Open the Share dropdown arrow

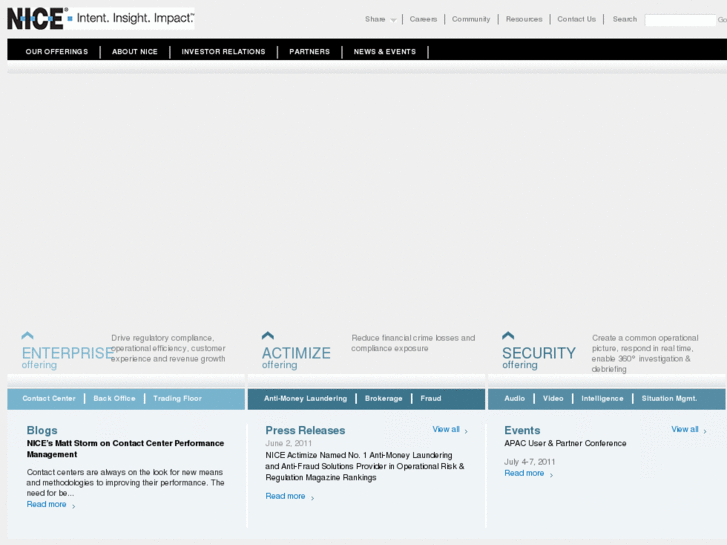point(393,20)
